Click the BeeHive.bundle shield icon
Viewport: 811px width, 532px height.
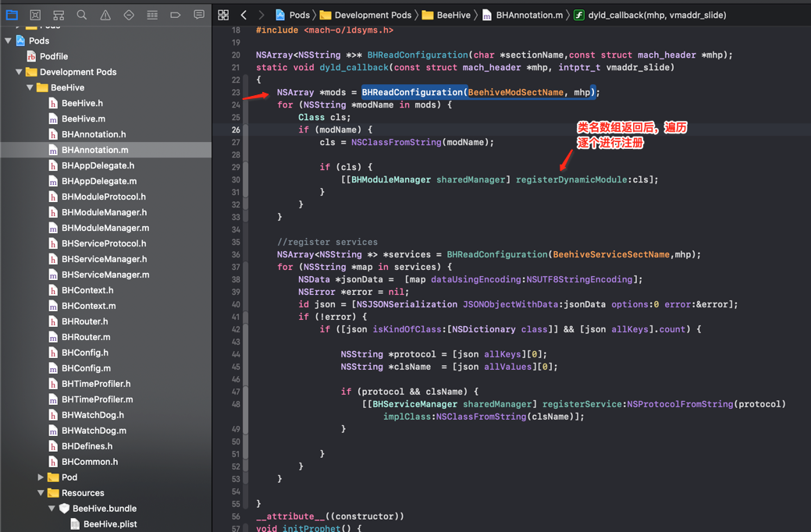(x=64, y=509)
